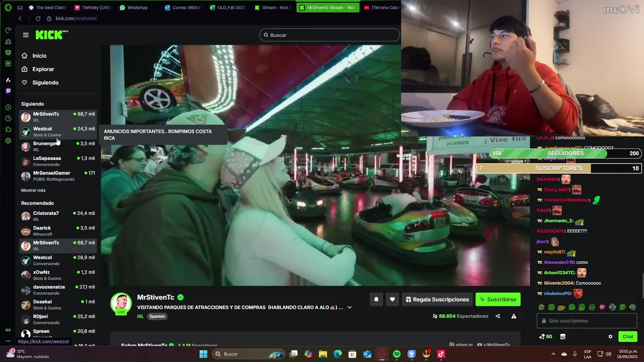Click the kick.com/mrstiventc address bar
Screen dimensions: 644x362
point(76,19)
